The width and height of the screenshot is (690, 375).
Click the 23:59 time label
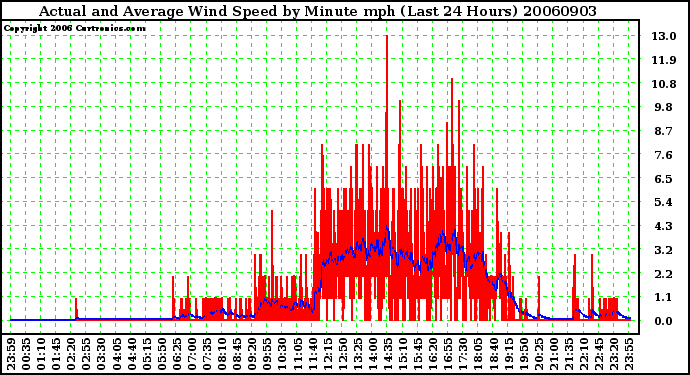click(11, 354)
